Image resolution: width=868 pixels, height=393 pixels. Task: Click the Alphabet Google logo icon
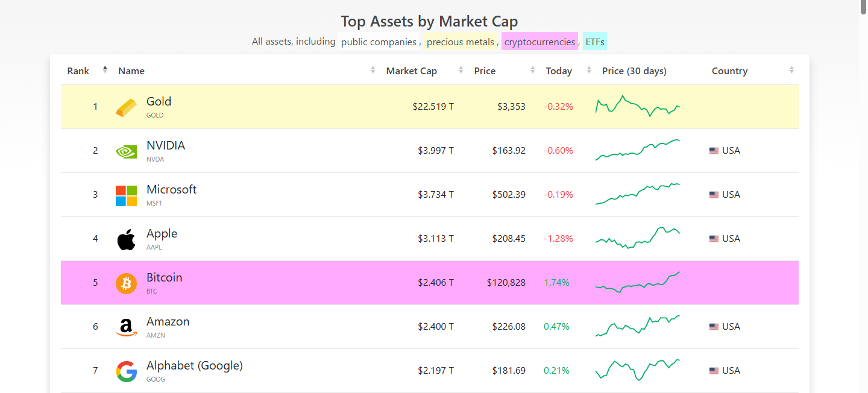[x=127, y=371]
